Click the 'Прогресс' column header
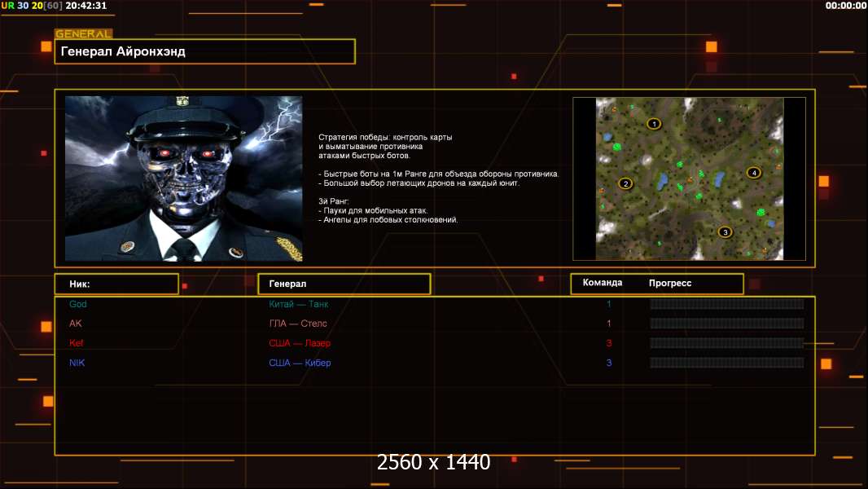The image size is (868, 489). coord(670,283)
